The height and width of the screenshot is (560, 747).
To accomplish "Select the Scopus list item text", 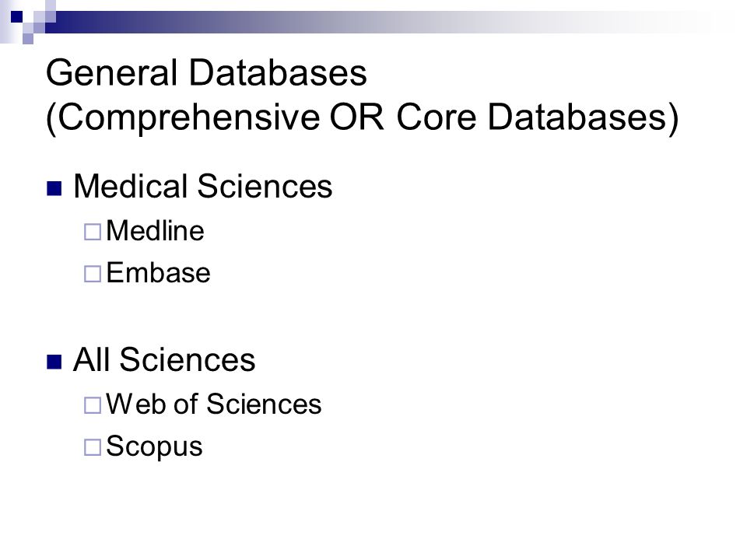I will [x=154, y=447].
